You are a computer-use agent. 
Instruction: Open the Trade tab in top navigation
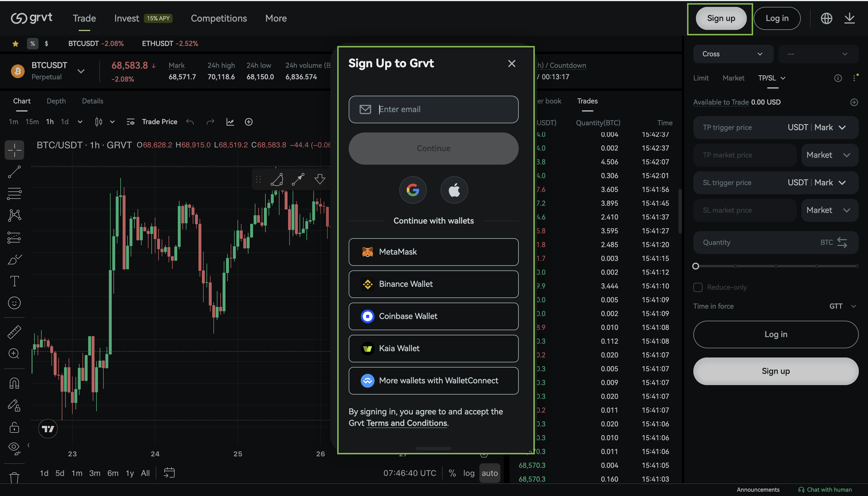click(x=84, y=18)
